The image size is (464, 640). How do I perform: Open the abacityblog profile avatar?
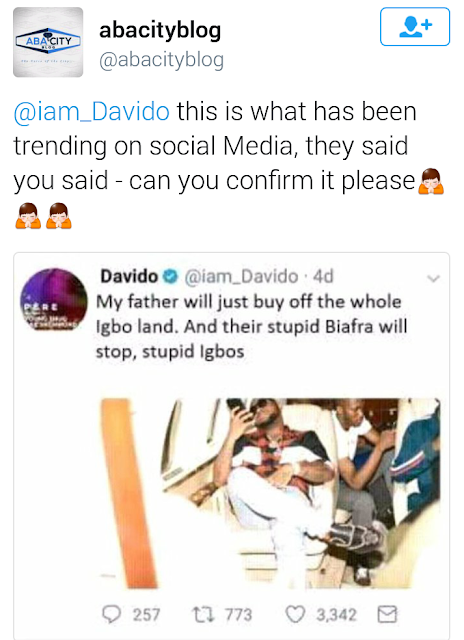(x=48, y=42)
